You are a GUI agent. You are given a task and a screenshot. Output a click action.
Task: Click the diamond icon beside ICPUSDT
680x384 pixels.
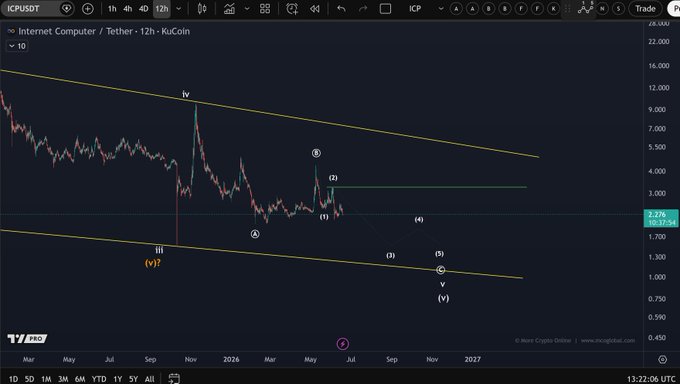[66, 8]
